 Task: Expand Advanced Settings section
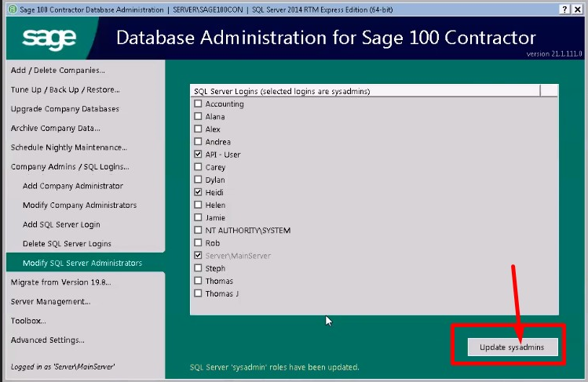point(48,340)
